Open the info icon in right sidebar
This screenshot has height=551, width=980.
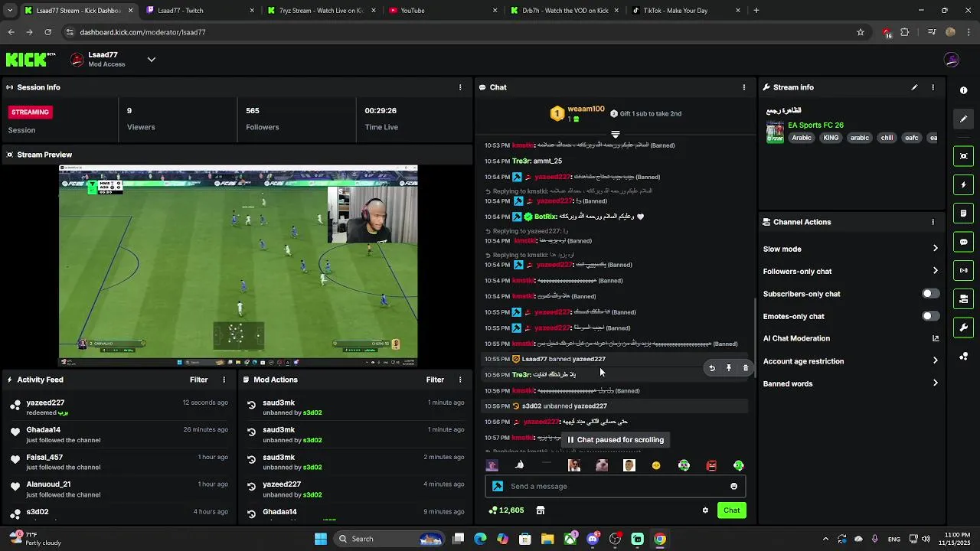coord(963,90)
